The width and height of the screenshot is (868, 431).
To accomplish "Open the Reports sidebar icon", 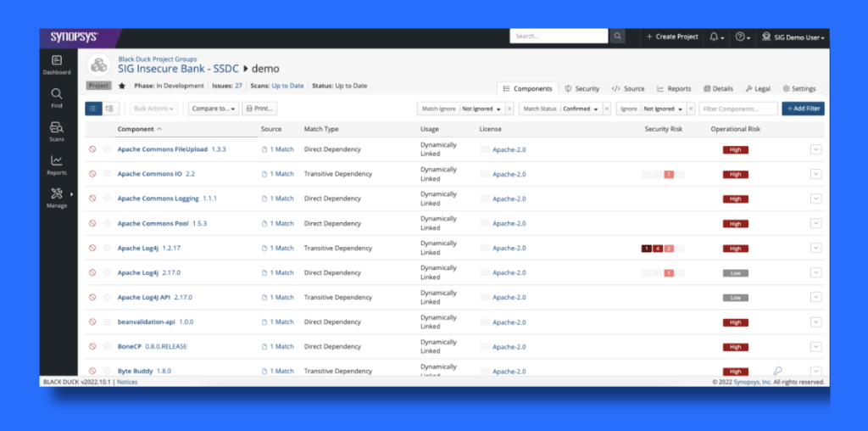I will 57,165.
